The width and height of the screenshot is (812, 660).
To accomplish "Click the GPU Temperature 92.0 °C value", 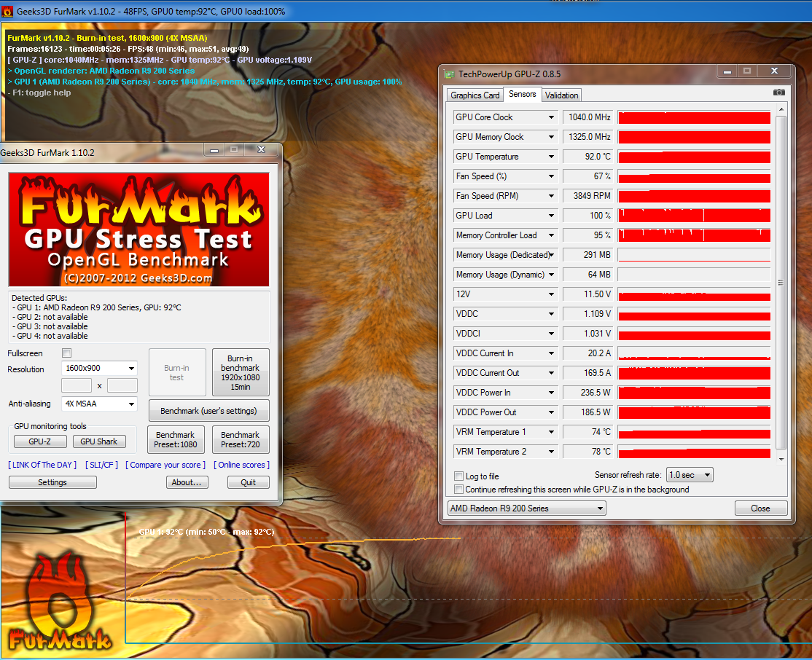I will coord(587,157).
